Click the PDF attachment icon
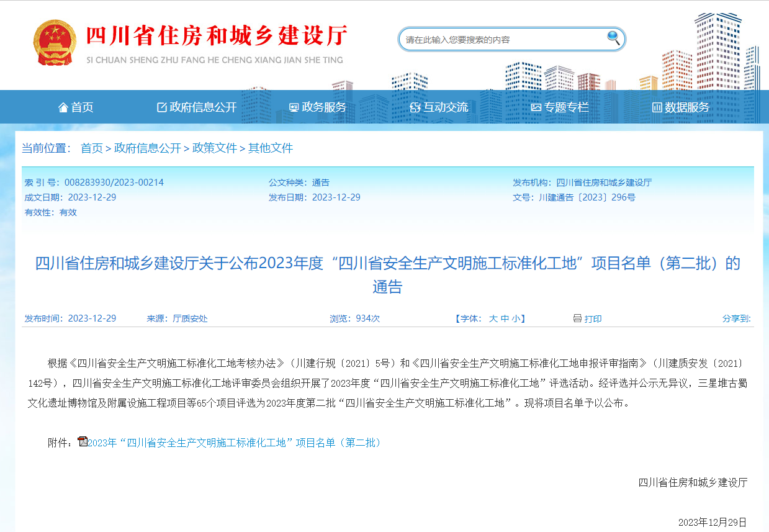769x532 pixels. (83, 442)
